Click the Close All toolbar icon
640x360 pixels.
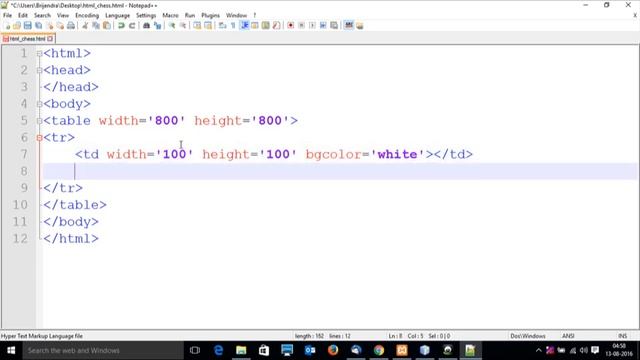(x=60, y=25)
